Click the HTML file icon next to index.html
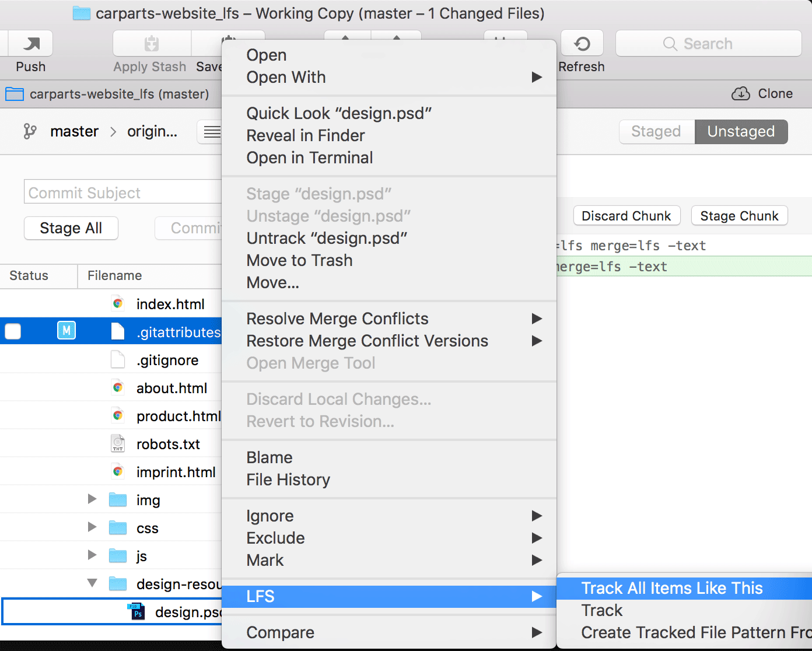The height and width of the screenshot is (651, 812). click(x=118, y=303)
